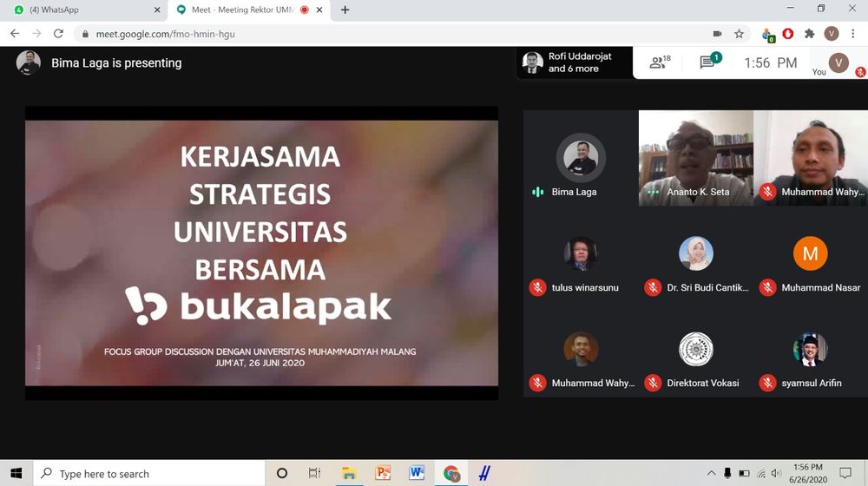Open the red Opera-style extension icon

(788, 34)
